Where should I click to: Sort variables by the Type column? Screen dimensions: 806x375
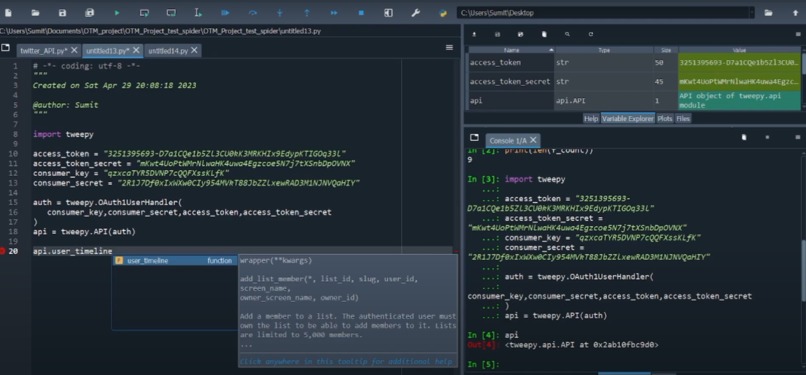click(x=604, y=50)
